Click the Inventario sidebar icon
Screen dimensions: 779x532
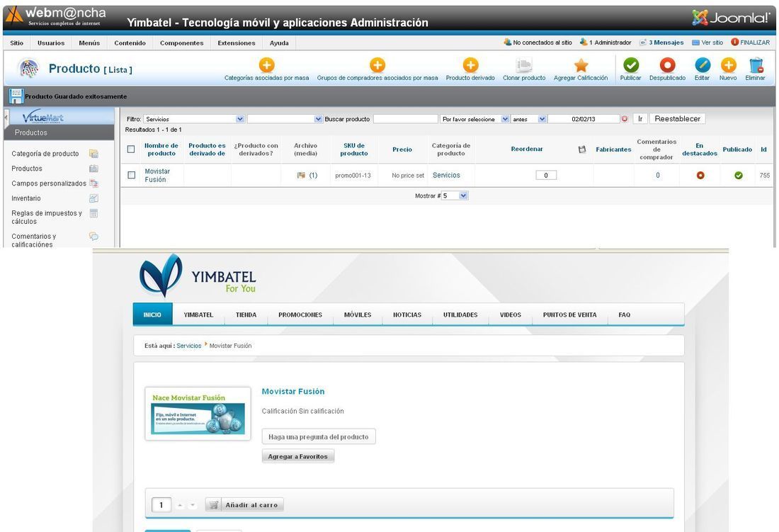coord(93,198)
